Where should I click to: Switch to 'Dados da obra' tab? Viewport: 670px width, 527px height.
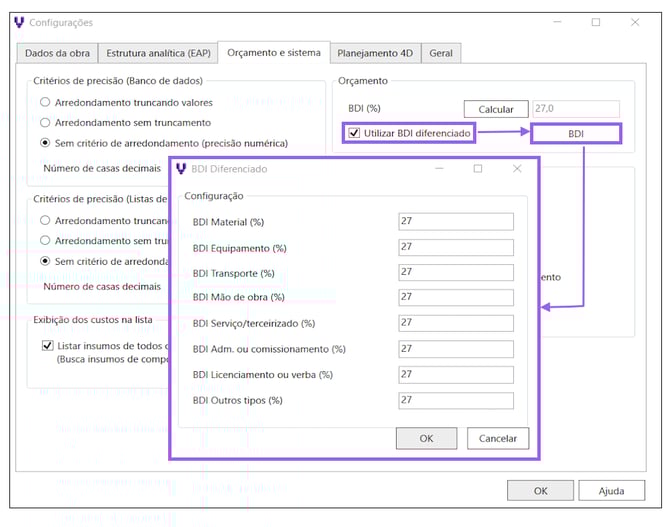tap(55, 53)
